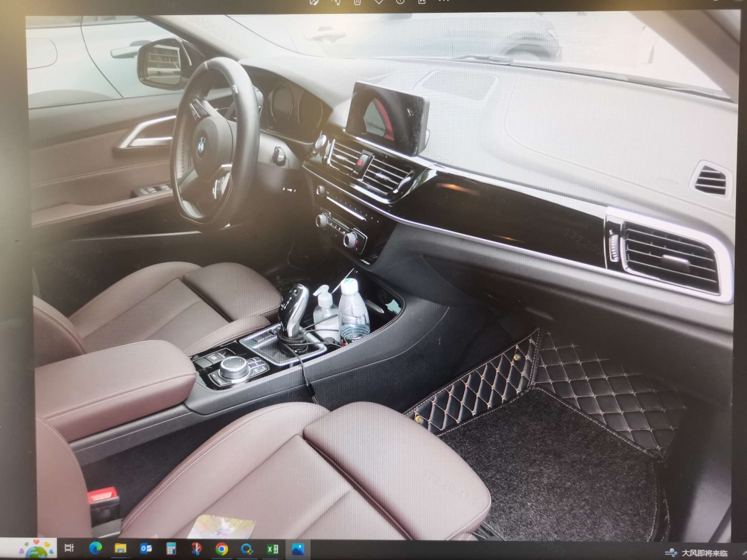This screenshot has height=560, width=747.
Task: Switch to Excel on the taskbar
Action: click(272, 548)
